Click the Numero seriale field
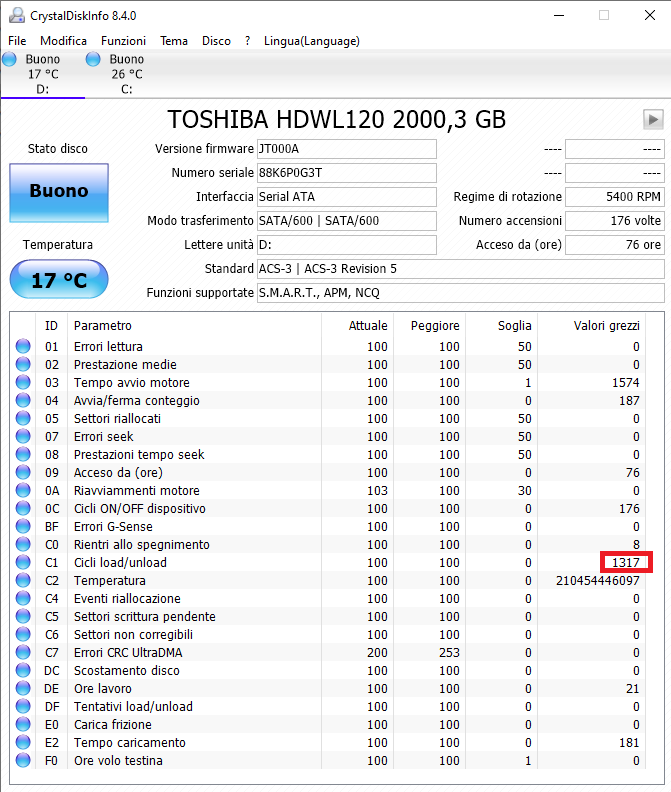Screen dimensions: 671x792 347,173
